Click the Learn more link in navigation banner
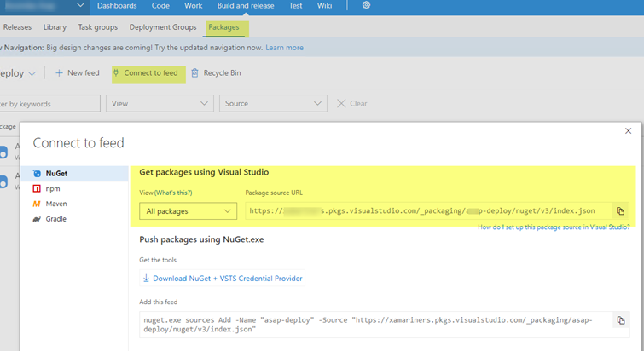The height and width of the screenshot is (351, 644). point(284,48)
